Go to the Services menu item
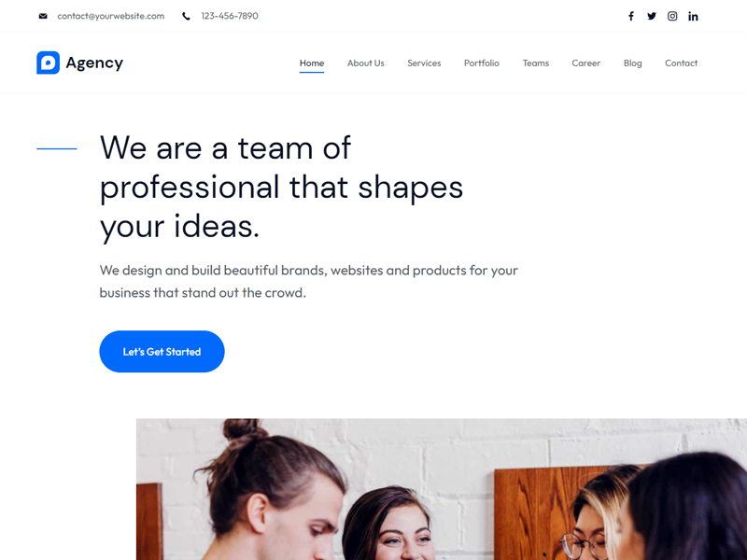This screenshot has width=747, height=560. click(424, 63)
